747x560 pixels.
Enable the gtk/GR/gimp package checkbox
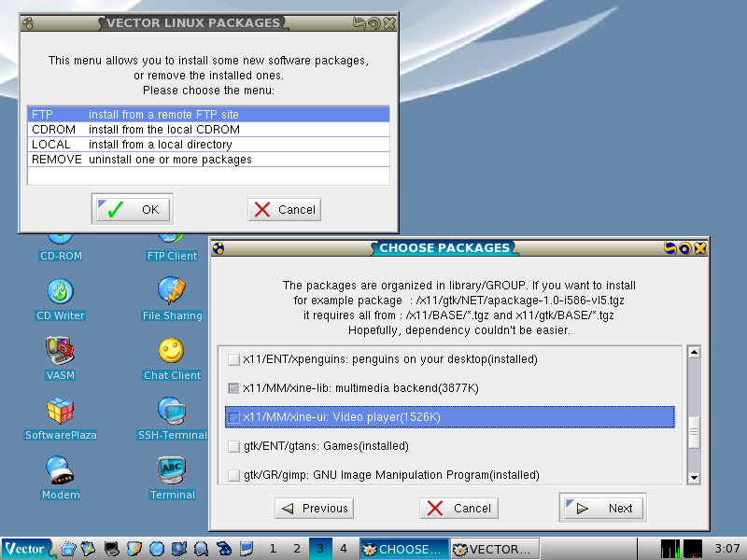(233, 475)
